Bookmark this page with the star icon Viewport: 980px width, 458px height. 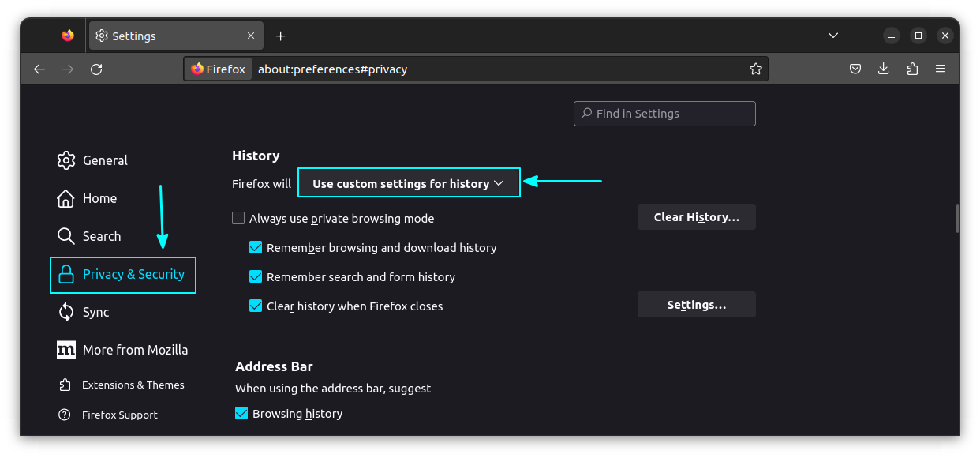755,69
